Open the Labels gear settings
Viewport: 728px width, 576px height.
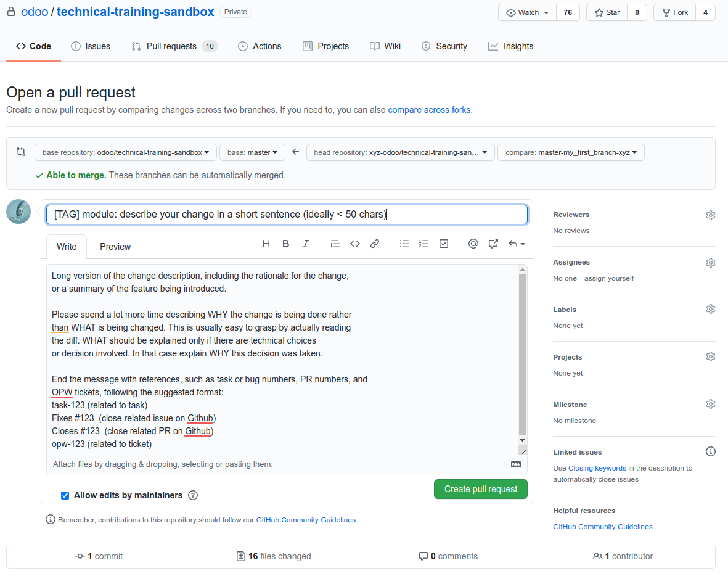point(710,310)
